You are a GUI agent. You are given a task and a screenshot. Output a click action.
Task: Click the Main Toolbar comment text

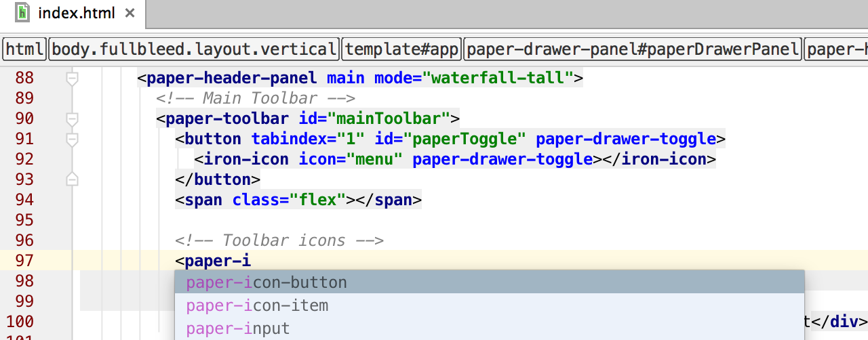256,98
